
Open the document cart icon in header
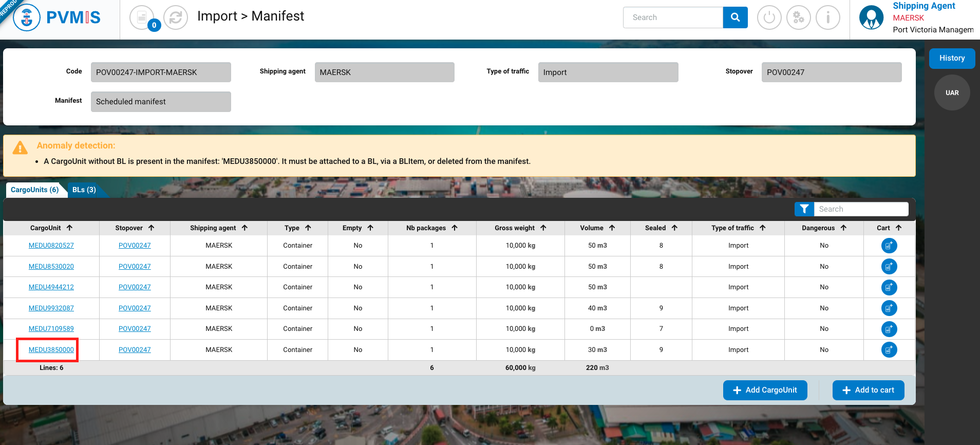coord(142,17)
